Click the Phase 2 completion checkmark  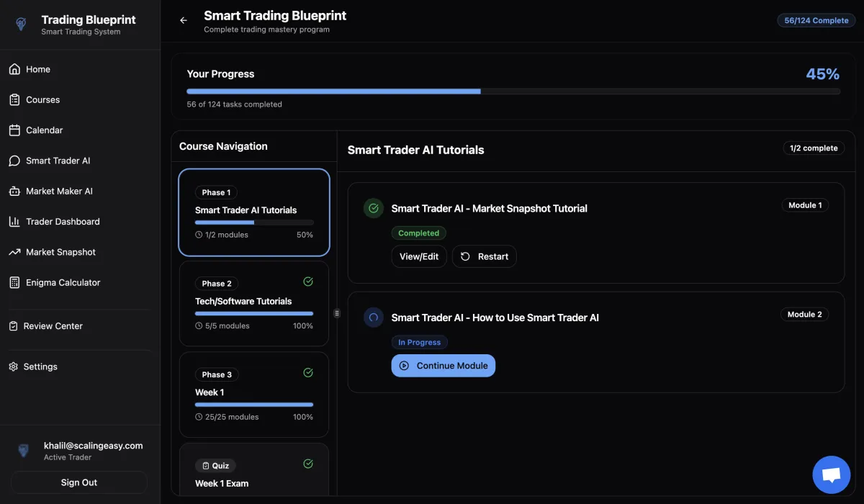308,282
